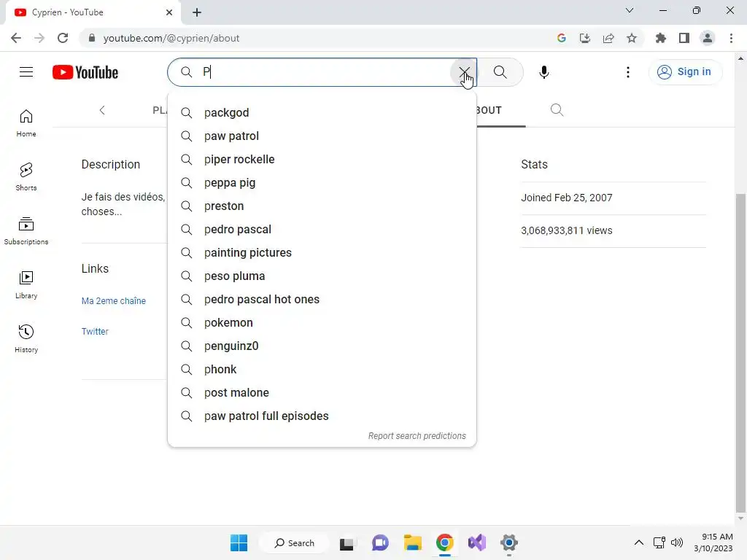Click Report search predictions link

417,436
